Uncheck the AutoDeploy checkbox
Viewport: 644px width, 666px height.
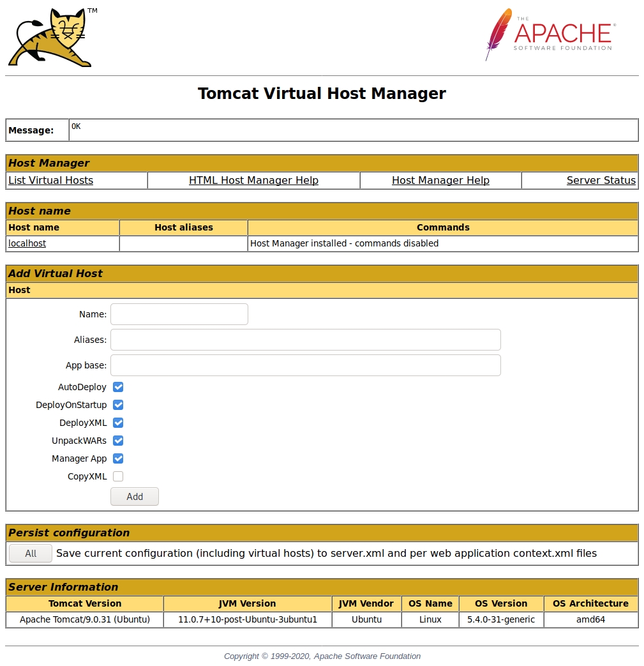coord(118,387)
